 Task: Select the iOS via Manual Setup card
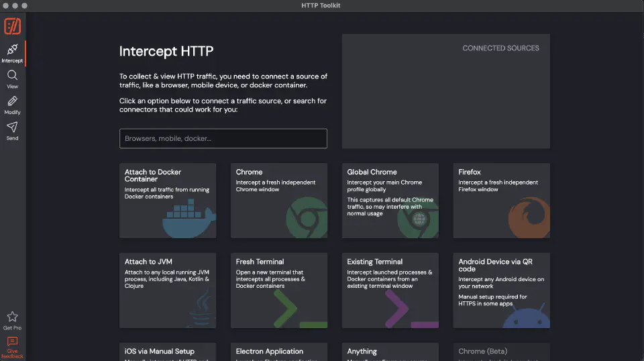168,352
